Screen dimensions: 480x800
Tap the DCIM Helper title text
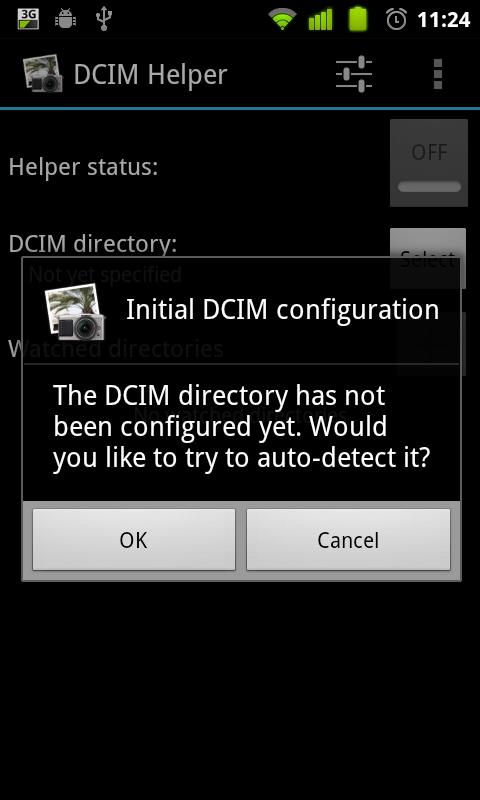pos(150,75)
